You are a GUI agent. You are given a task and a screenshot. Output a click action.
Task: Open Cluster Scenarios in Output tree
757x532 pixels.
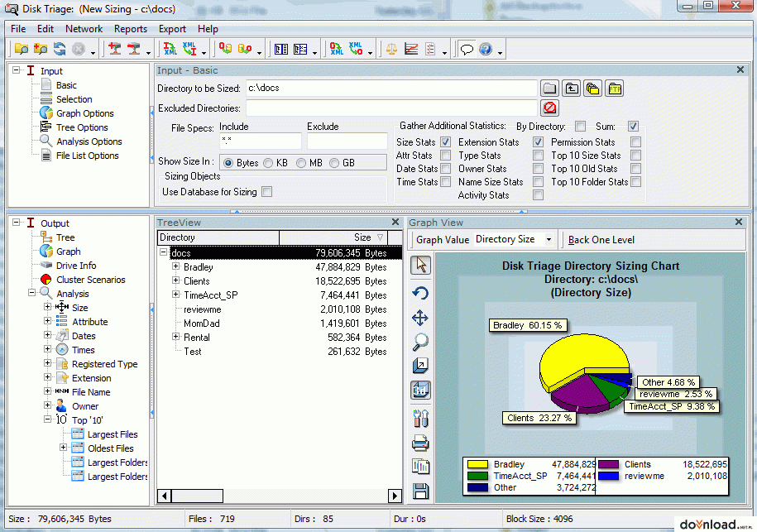(x=91, y=280)
